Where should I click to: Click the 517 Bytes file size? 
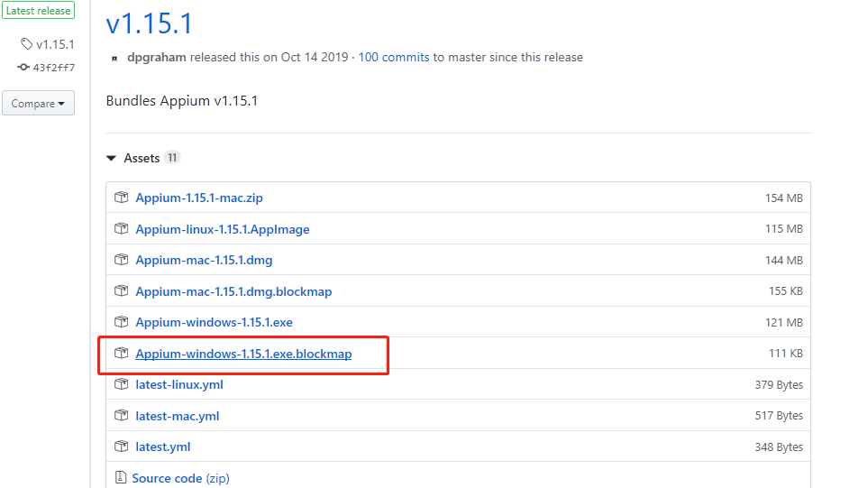(779, 416)
